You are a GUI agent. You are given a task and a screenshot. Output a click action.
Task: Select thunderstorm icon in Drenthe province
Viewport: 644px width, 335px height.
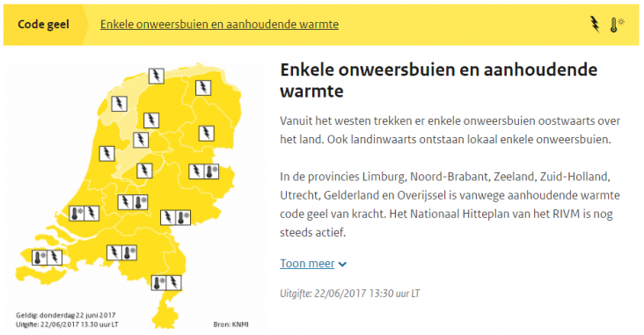tap(206, 133)
